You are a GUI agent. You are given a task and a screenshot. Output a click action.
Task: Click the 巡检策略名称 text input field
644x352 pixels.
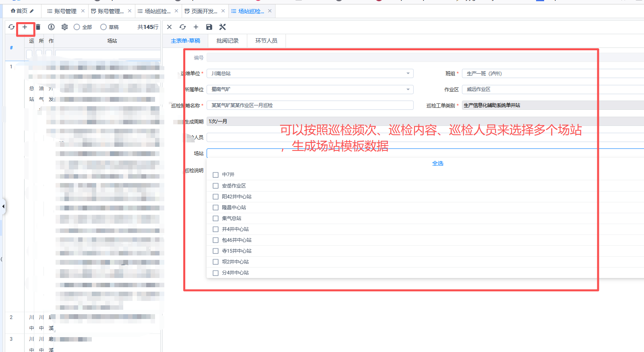coord(309,105)
